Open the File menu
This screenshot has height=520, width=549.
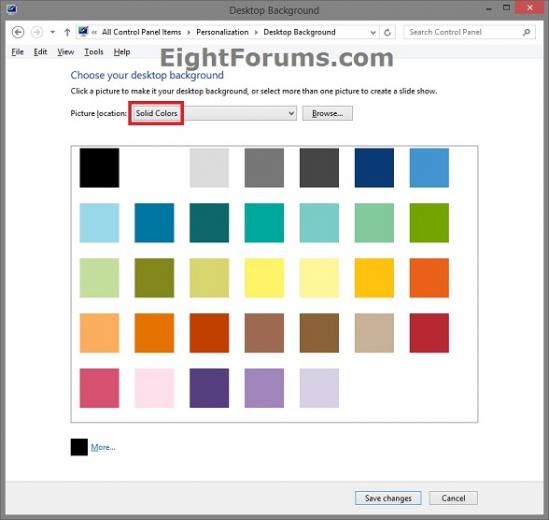(18, 52)
